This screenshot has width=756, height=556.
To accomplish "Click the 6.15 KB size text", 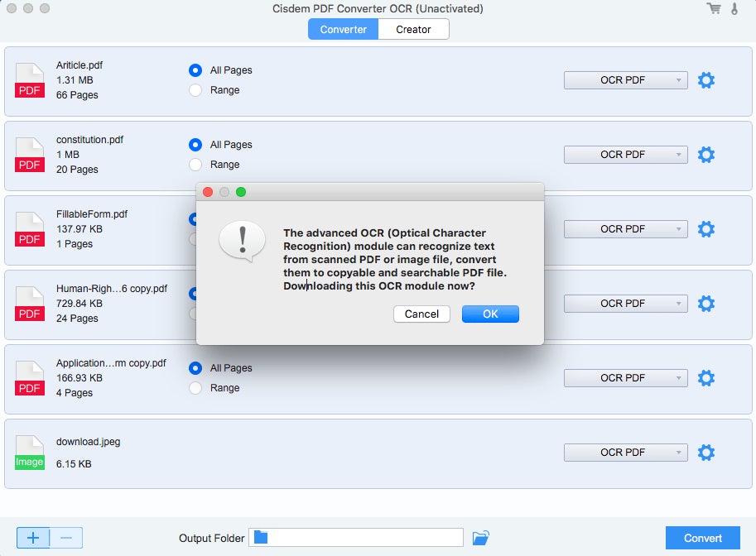I will pos(74,464).
